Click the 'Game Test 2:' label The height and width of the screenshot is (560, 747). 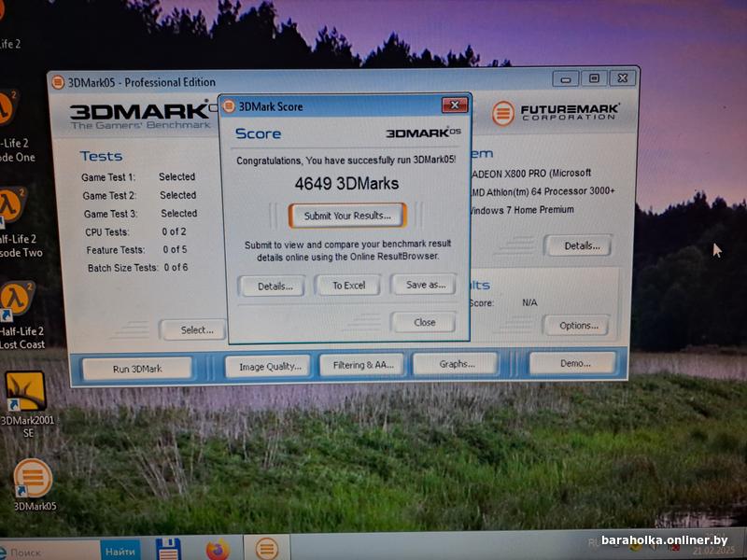click(x=109, y=196)
